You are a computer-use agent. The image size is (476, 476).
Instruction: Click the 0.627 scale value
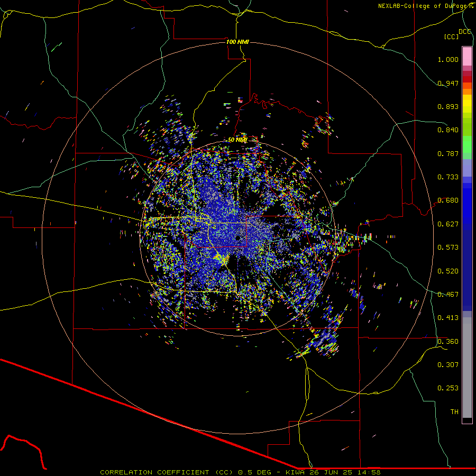pyautogui.click(x=448, y=224)
